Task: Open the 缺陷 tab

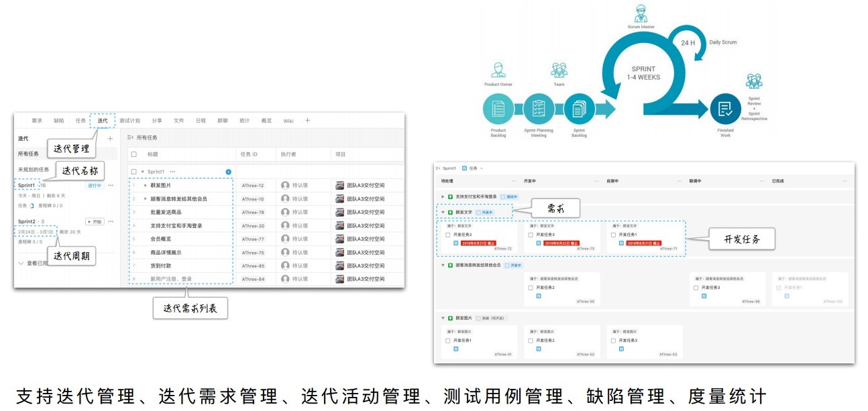Action: (59, 121)
